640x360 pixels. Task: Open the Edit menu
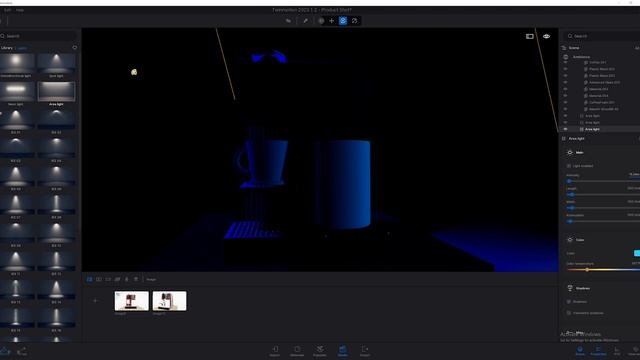(7, 10)
